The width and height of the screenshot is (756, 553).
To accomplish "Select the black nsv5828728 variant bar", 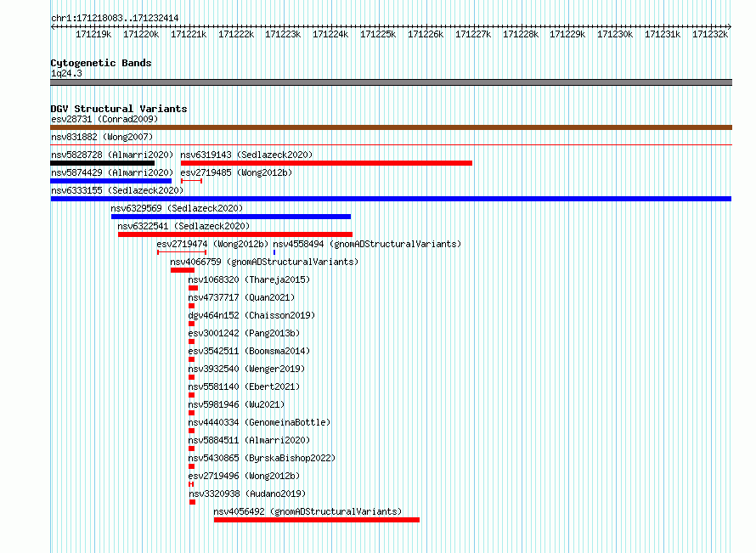I will [x=102, y=163].
